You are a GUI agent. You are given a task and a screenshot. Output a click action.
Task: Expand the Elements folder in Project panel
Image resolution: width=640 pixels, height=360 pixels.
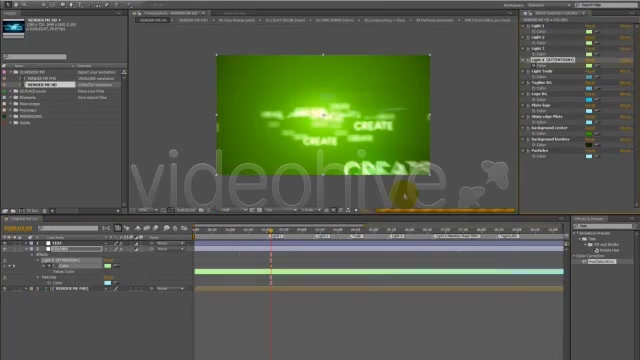[11, 98]
